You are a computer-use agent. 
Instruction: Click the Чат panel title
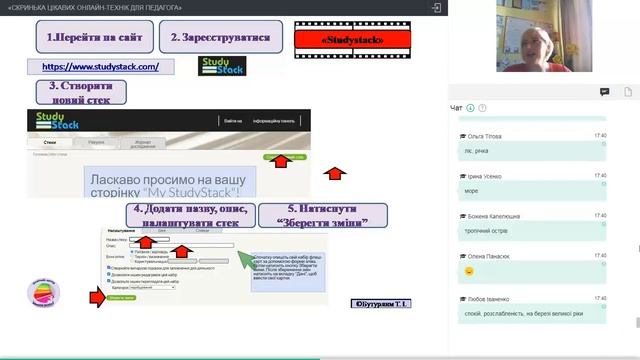click(x=456, y=108)
